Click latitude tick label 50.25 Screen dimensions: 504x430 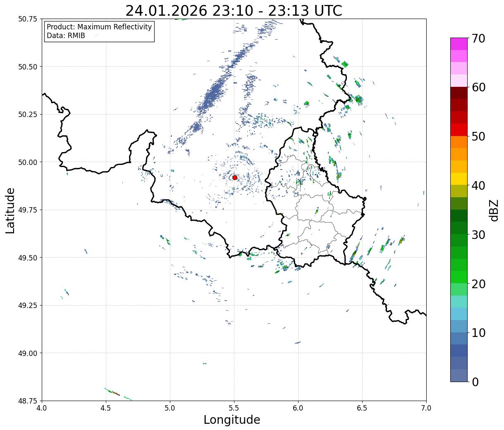tap(28, 115)
